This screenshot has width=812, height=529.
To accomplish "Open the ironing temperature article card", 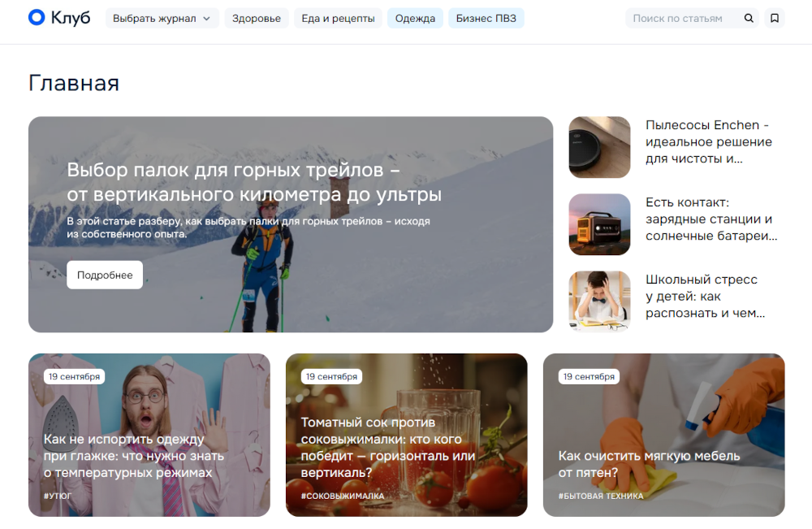I will (149, 435).
